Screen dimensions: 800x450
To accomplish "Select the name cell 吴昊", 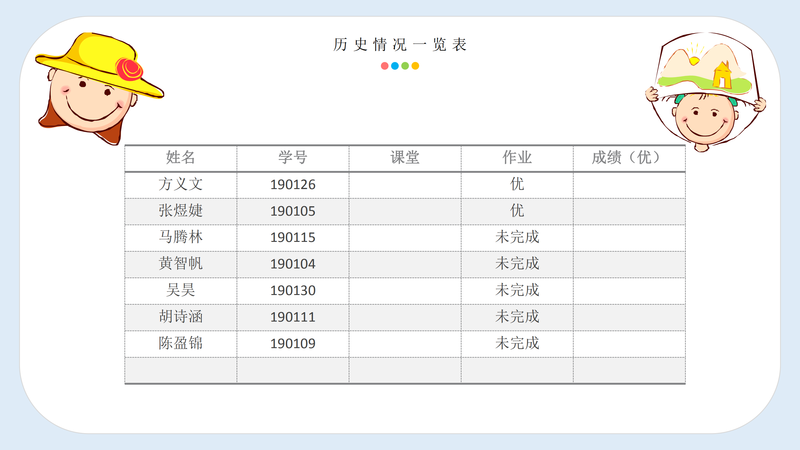I will coord(181,290).
